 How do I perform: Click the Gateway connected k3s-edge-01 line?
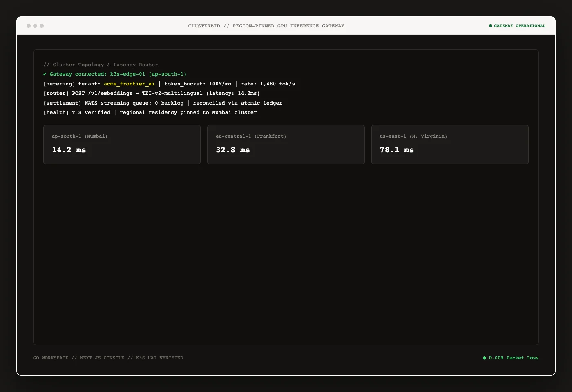[x=115, y=74]
